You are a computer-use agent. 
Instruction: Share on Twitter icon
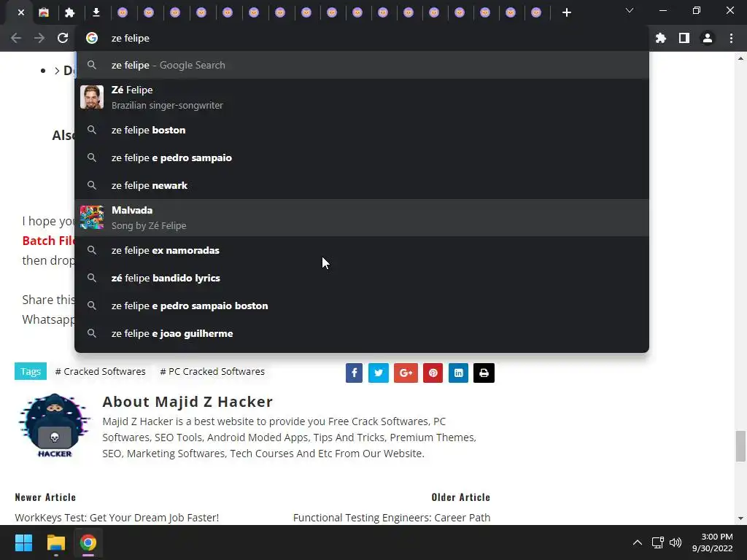pyautogui.click(x=379, y=373)
